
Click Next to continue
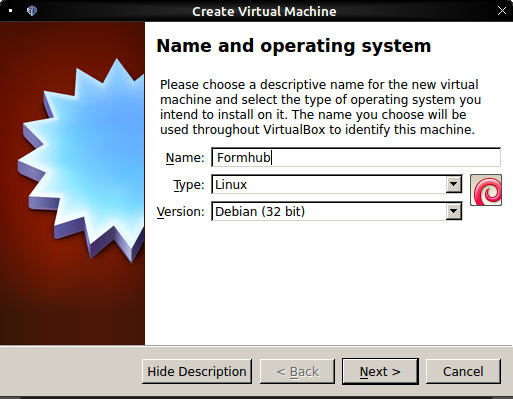[x=380, y=371]
